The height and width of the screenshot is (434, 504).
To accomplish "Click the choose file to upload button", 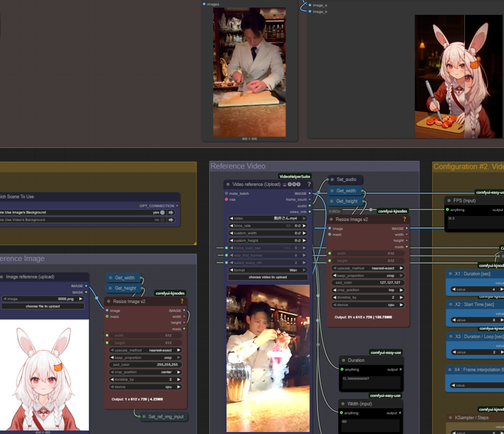I will pos(43,306).
